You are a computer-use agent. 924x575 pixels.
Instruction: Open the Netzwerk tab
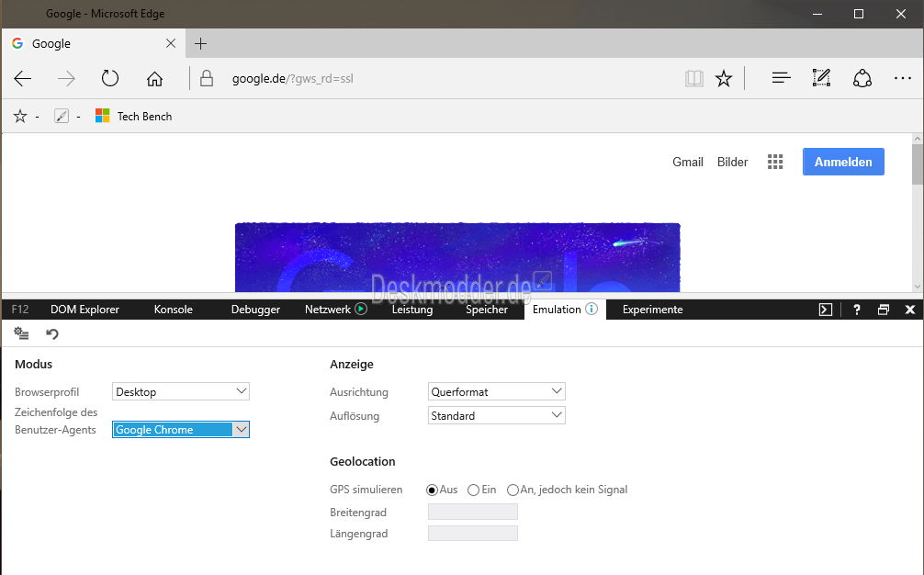click(x=328, y=310)
